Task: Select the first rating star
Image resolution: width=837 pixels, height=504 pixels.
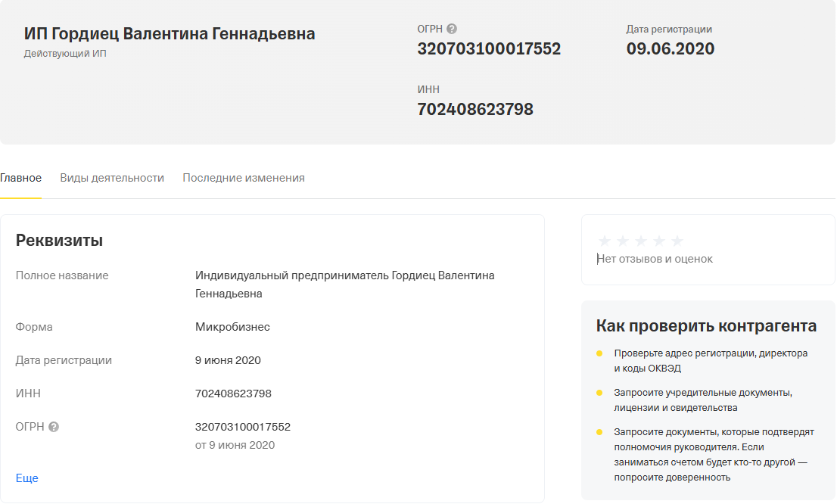Action: 605,239
